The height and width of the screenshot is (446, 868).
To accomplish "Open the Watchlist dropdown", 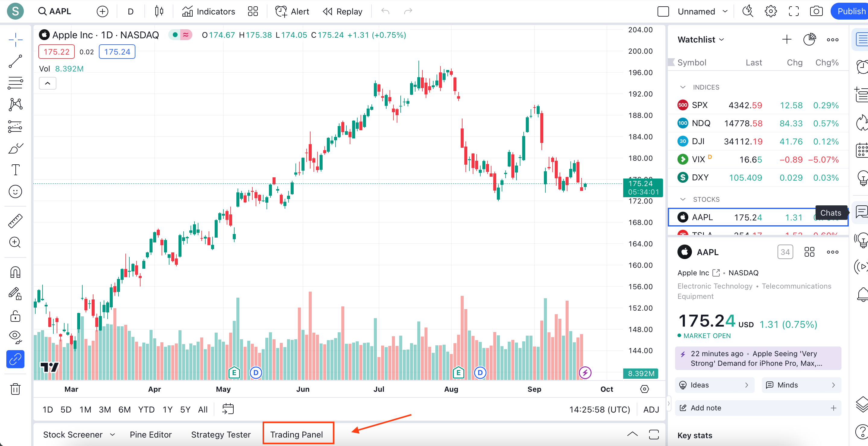I will (x=701, y=40).
